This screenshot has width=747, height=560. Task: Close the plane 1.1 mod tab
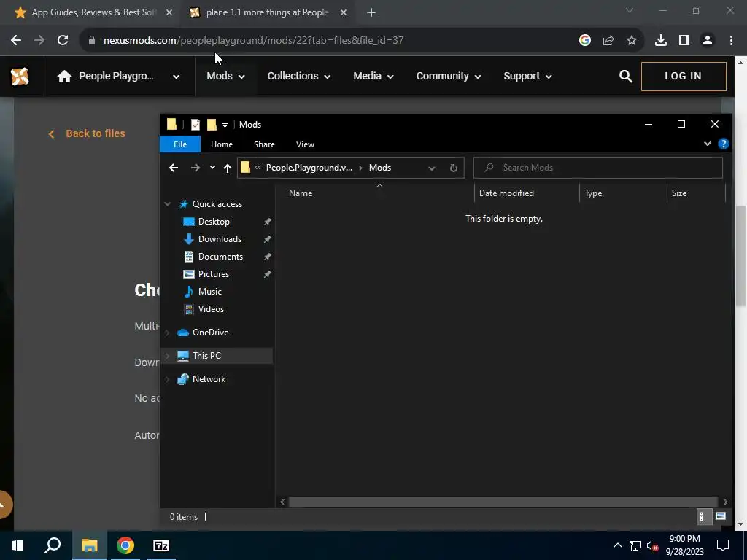pos(344,13)
